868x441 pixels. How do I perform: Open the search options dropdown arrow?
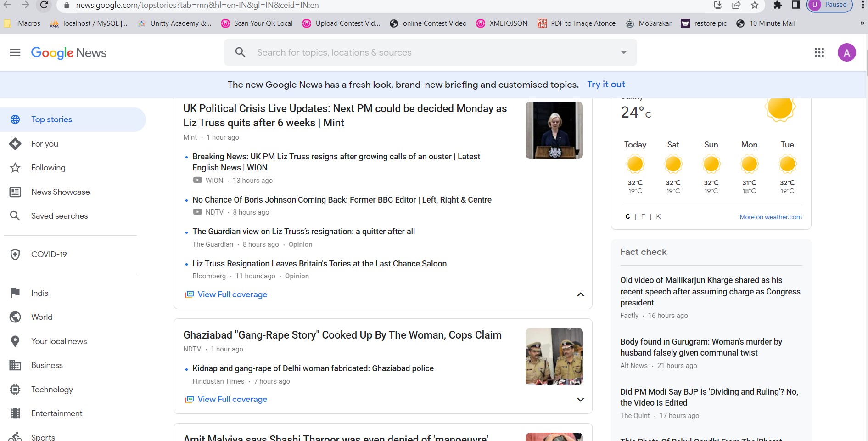(623, 52)
